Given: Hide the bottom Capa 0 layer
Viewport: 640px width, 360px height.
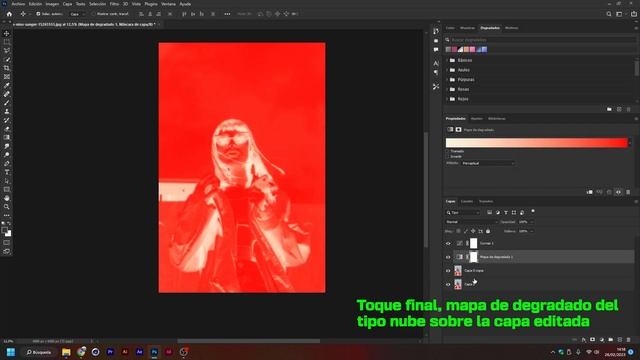Looking at the screenshot, I should coord(448,284).
